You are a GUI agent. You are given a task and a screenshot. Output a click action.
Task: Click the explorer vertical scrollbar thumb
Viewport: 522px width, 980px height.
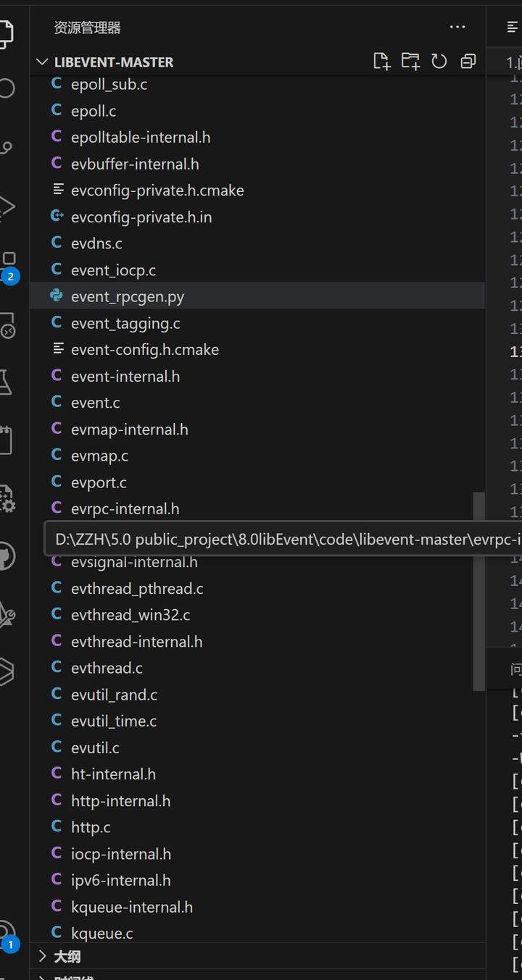478,591
